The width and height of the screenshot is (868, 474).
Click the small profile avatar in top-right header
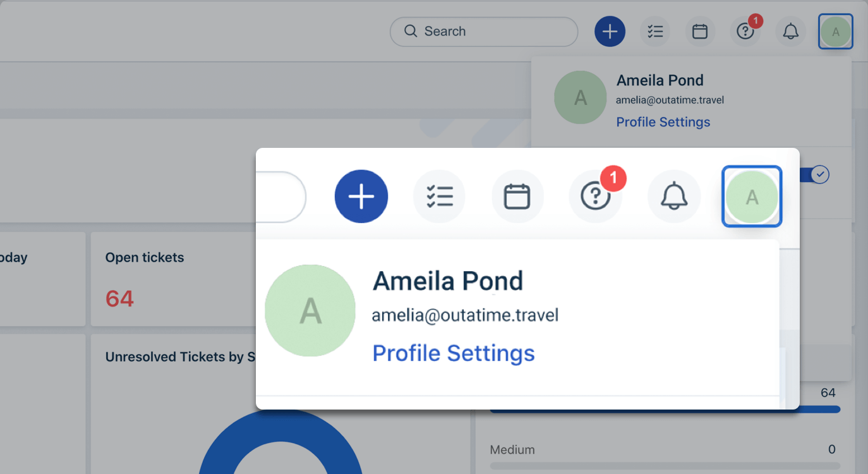(x=836, y=32)
